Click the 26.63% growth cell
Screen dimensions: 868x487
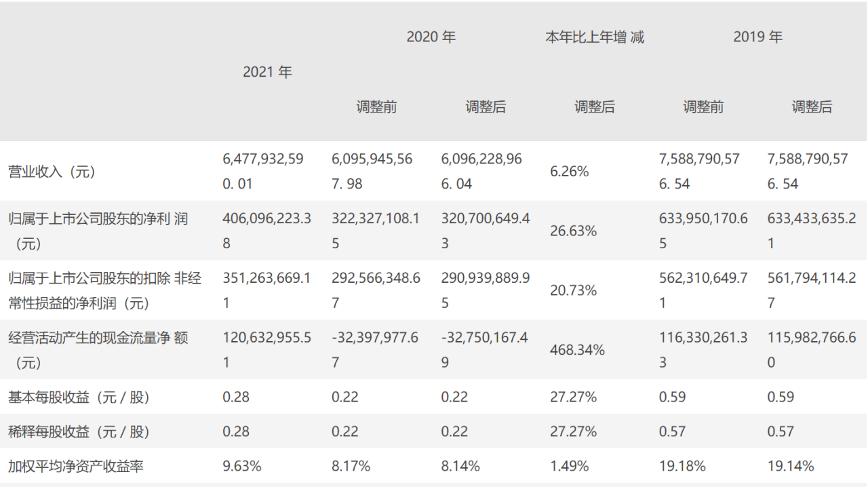pos(573,231)
